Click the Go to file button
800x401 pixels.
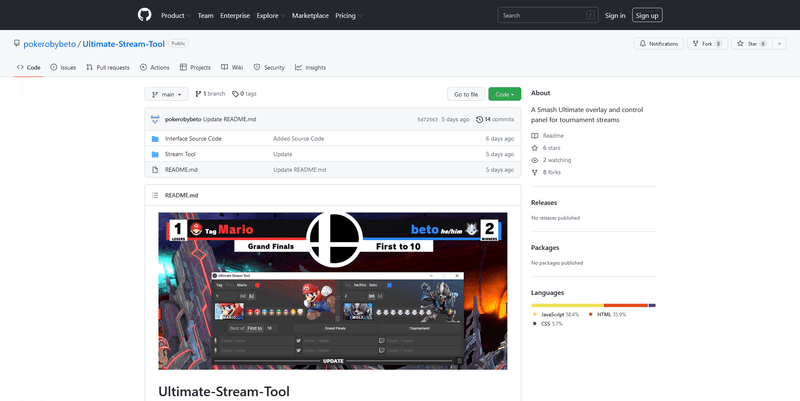pos(466,94)
